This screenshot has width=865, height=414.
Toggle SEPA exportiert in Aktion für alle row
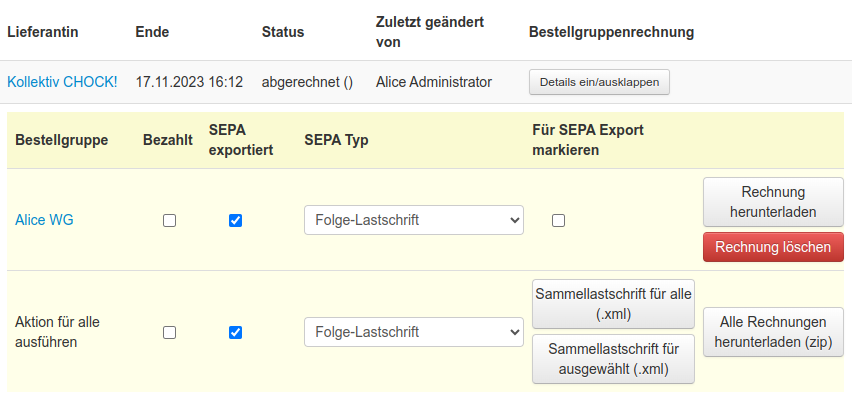235,332
